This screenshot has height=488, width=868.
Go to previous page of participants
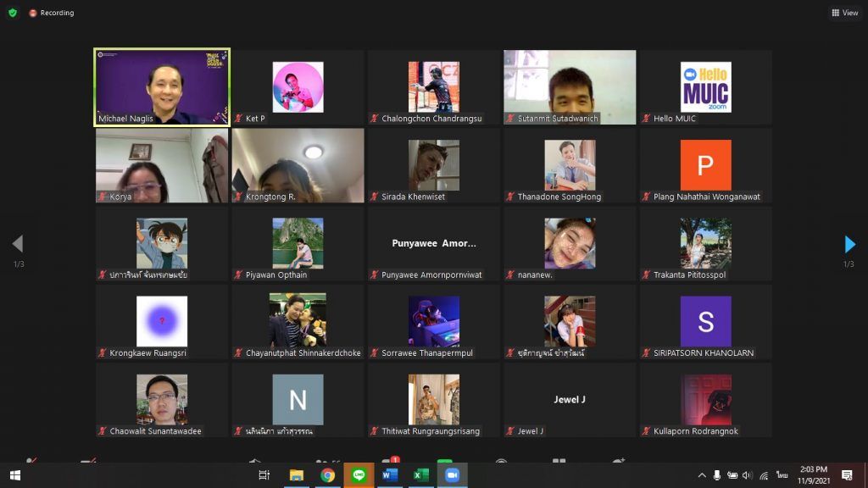click(x=17, y=245)
